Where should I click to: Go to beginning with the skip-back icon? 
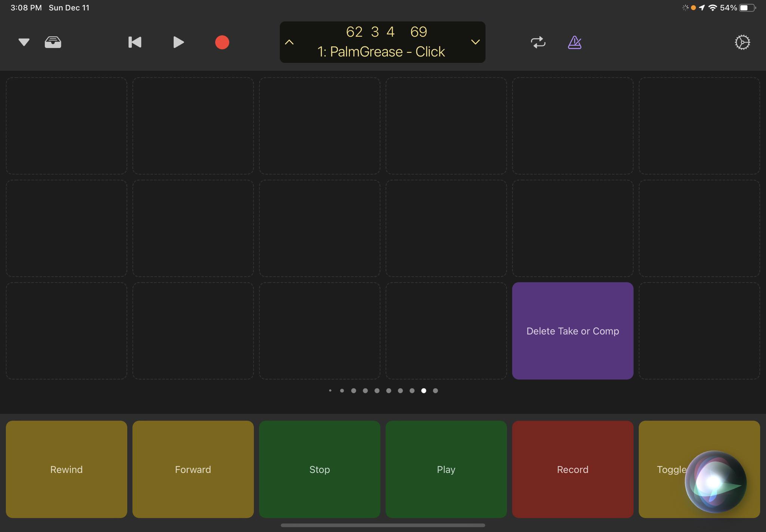click(135, 42)
